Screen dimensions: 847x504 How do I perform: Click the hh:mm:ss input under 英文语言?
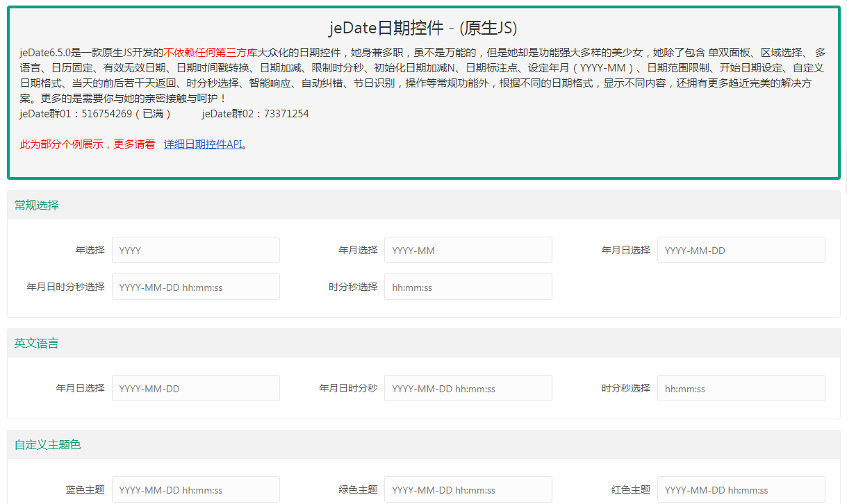click(741, 388)
